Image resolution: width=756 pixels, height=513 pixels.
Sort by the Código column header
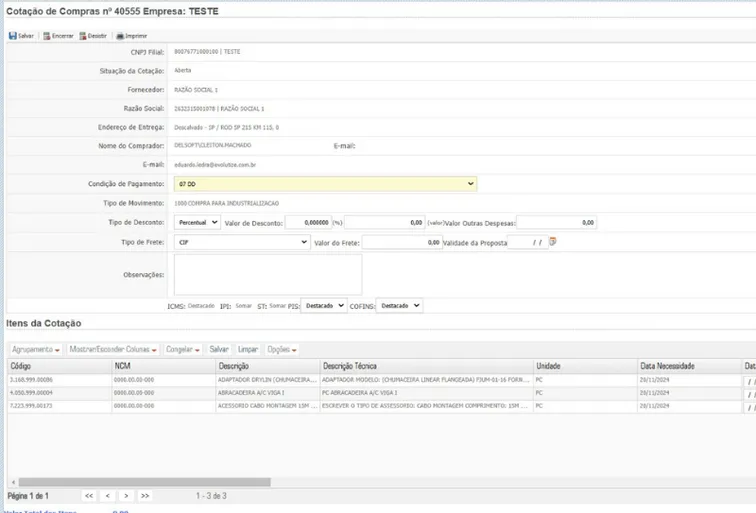pyautogui.click(x=59, y=366)
